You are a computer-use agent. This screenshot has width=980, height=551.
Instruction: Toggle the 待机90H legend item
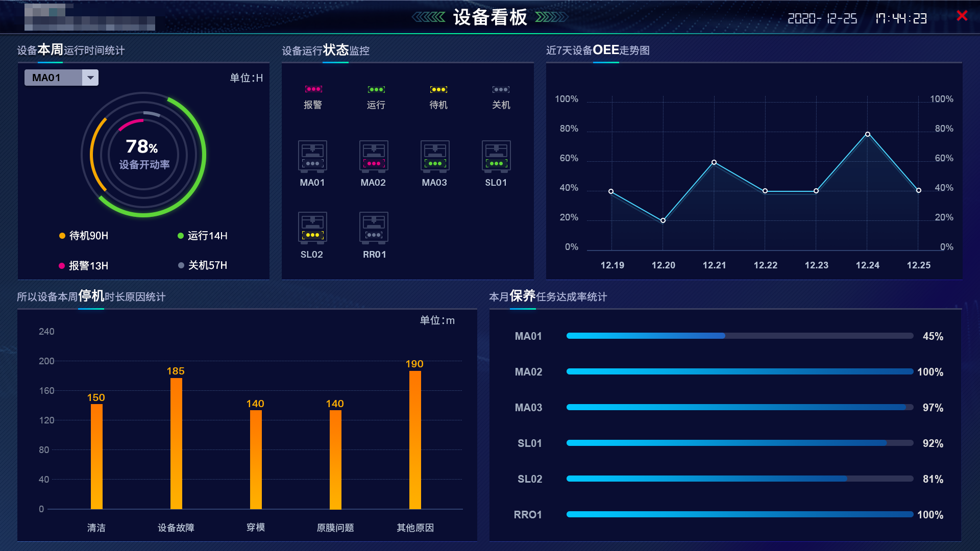[x=84, y=236]
